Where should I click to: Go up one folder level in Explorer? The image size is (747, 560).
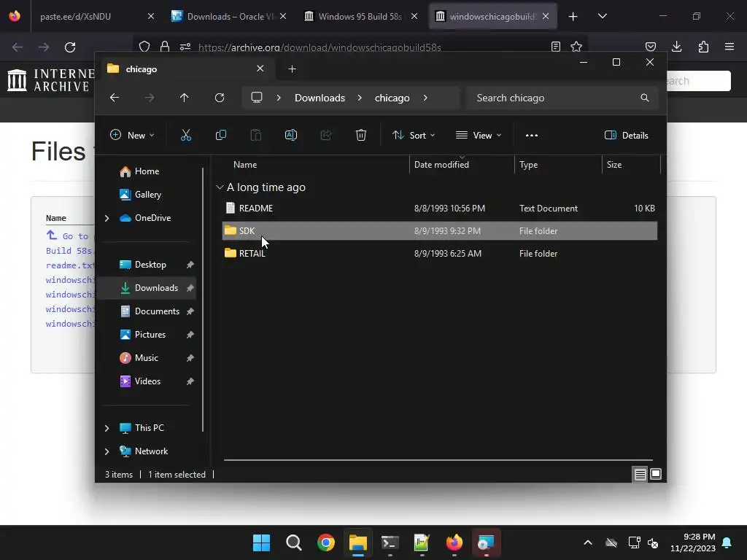point(185,98)
